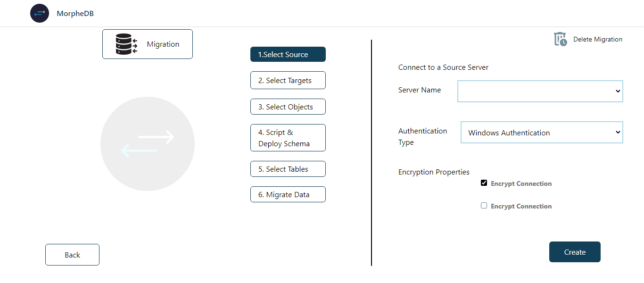Open step 2. Select Targets
Viewport: 644px width, 283px height.
click(x=288, y=80)
